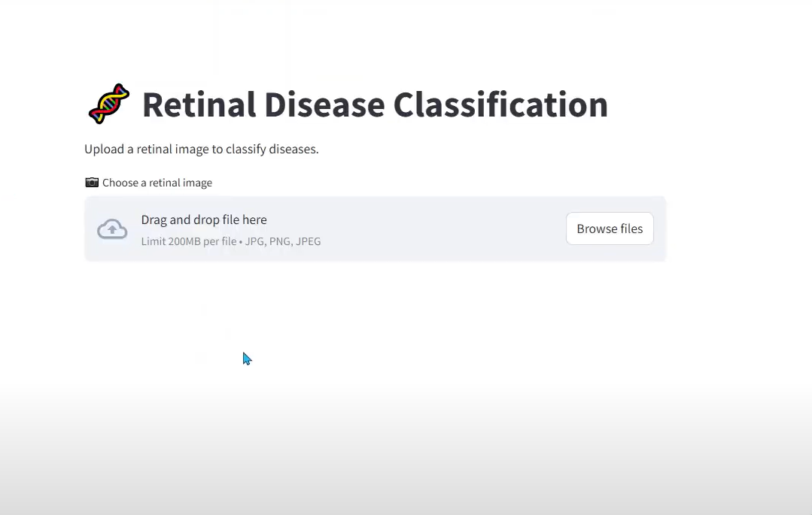Click the upload instructions subtitle text
The image size is (812, 515).
[x=201, y=149]
